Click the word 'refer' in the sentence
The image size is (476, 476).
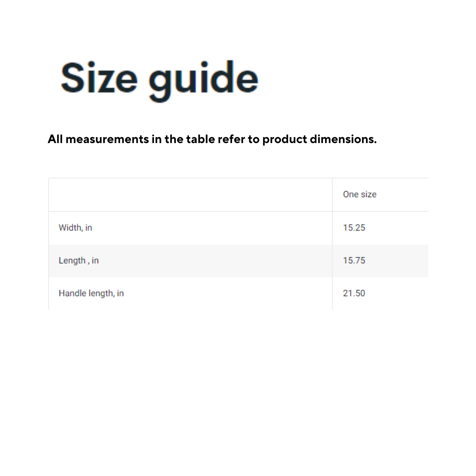pyautogui.click(x=232, y=139)
